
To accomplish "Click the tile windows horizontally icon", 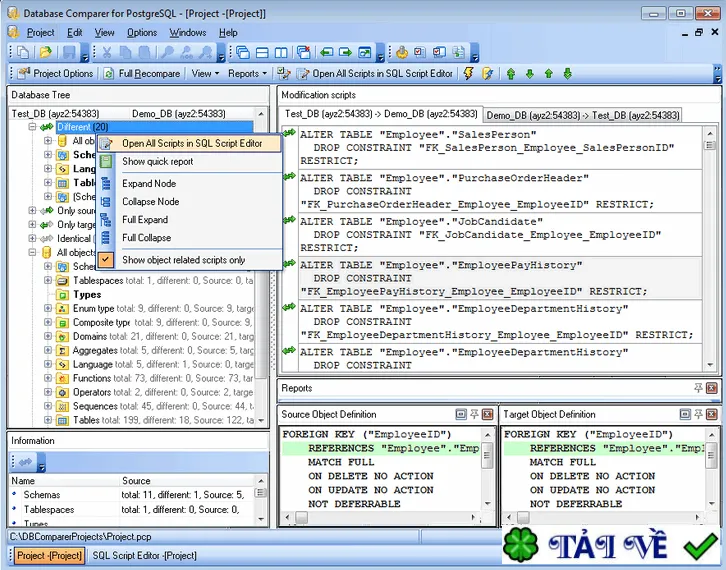I will tap(262, 52).
